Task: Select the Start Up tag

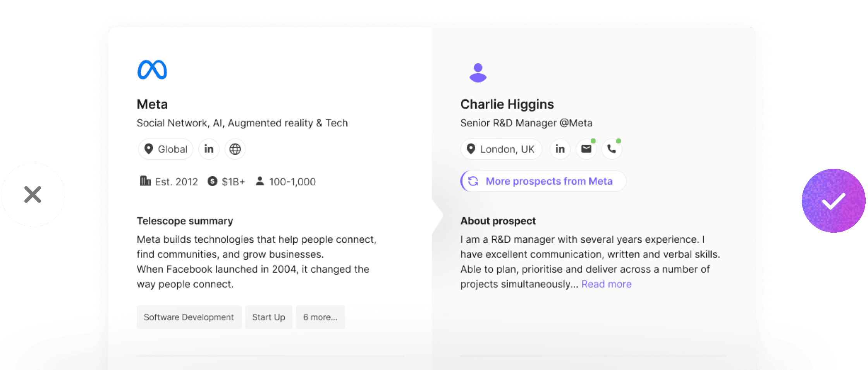Action: [x=268, y=317]
